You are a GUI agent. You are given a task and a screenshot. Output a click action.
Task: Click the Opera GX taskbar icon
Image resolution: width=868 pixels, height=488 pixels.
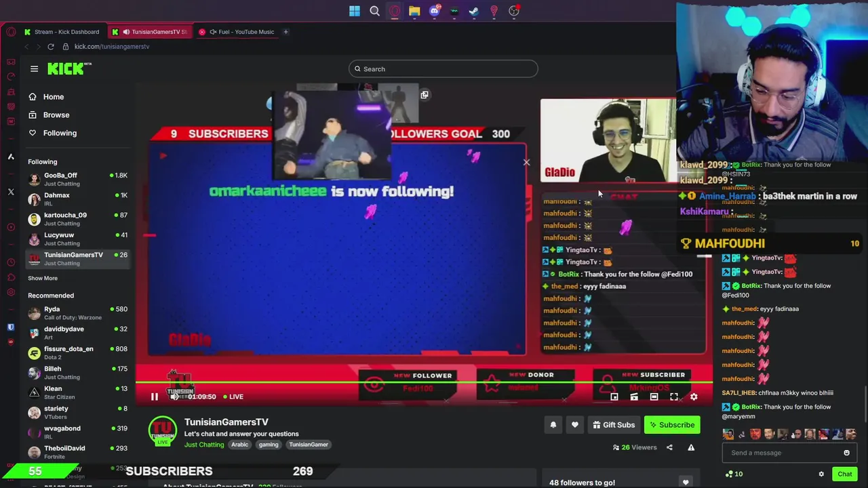pos(395,11)
